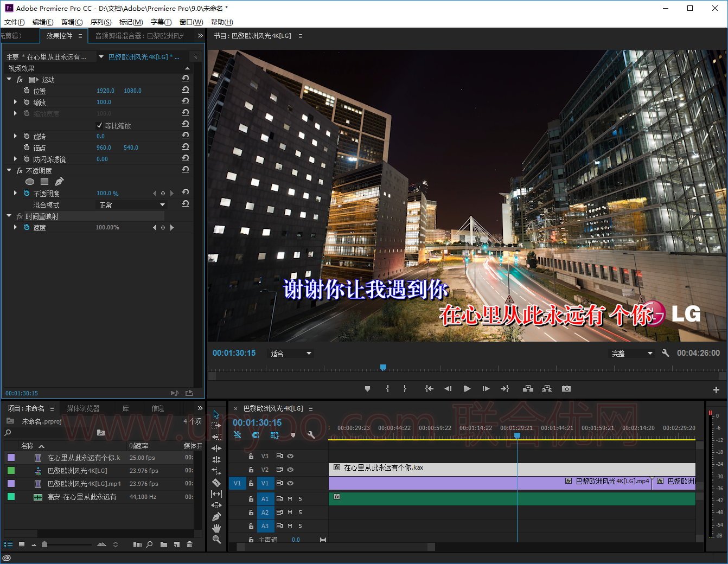
Task: Switch to the Media Browser tab
Action: coord(83,408)
